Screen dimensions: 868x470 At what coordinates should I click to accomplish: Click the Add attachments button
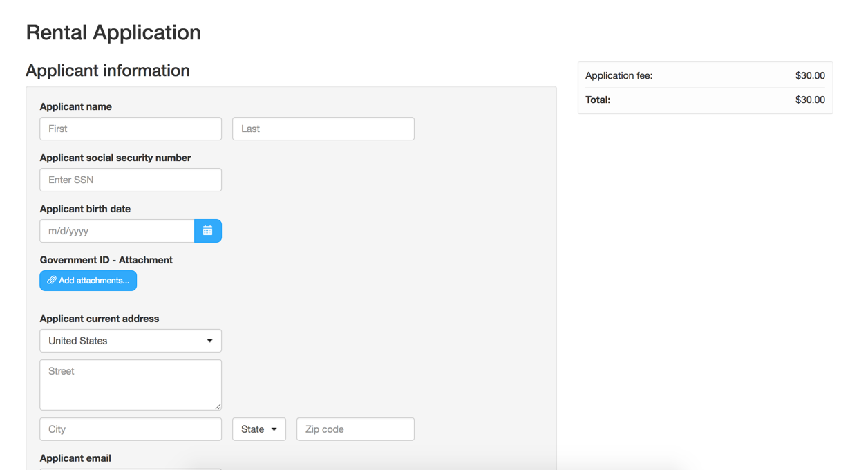pyautogui.click(x=88, y=281)
